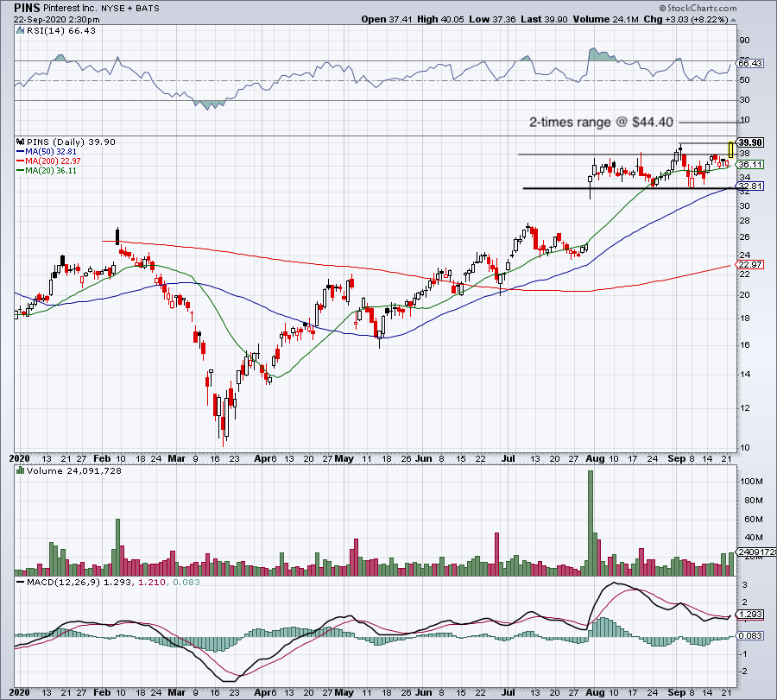Click the 22.97 price axis tag
This screenshot has width=777, height=700.
click(750, 265)
